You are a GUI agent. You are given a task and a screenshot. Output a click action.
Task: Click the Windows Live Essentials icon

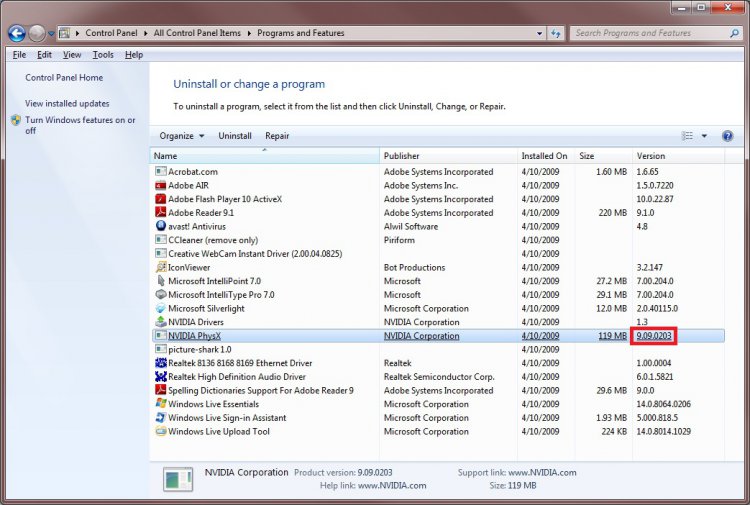click(161, 404)
